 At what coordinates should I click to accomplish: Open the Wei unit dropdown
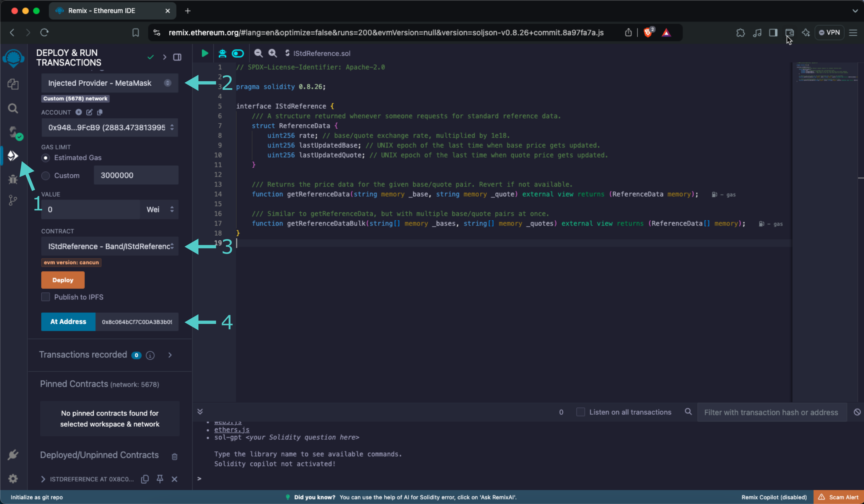tap(159, 209)
